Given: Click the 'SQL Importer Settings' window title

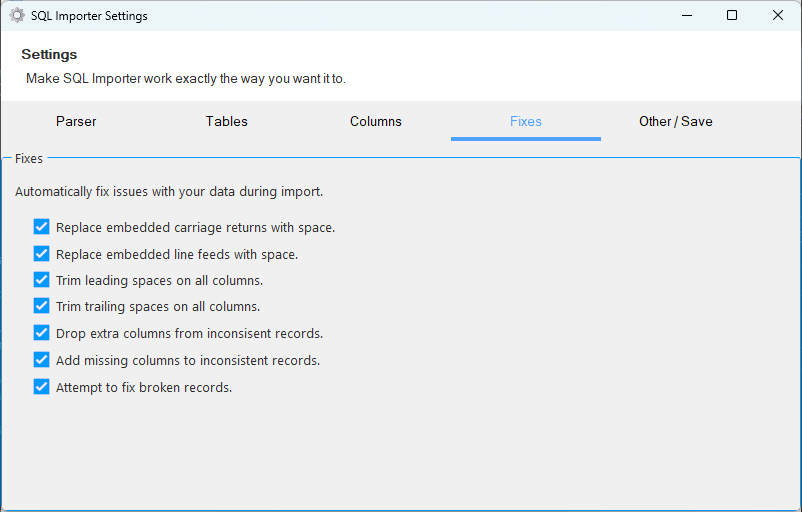Looking at the screenshot, I should click(x=89, y=16).
